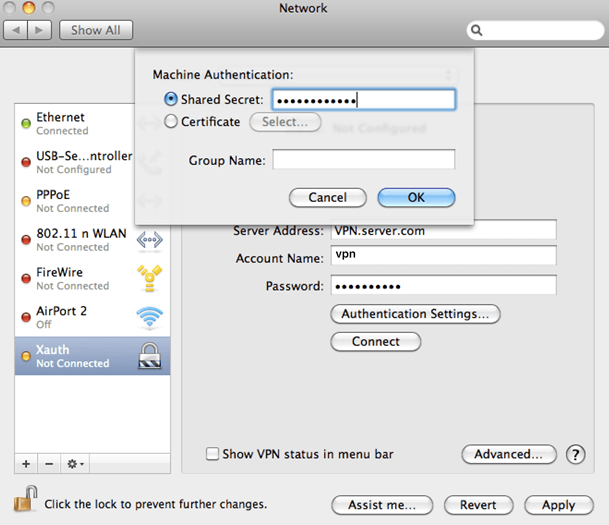The width and height of the screenshot is (609, 525).
Task: Click the Password field
Action: (x=444, y=285)
